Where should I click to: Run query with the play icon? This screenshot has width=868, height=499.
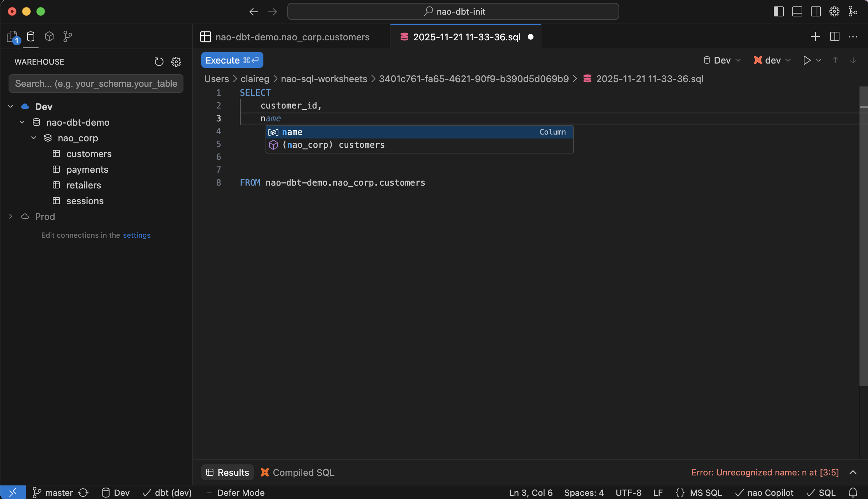point(807,60)
